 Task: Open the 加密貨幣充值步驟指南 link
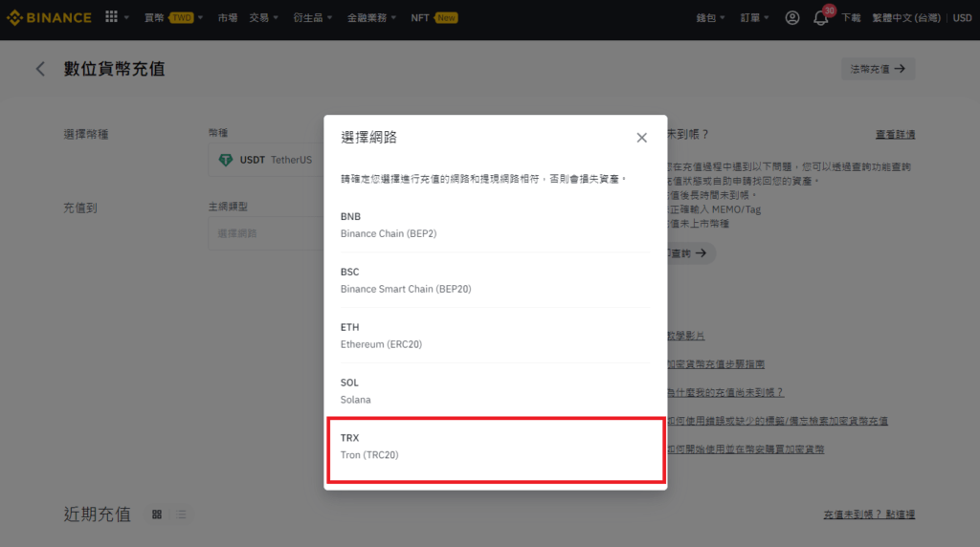click(716, 364)
